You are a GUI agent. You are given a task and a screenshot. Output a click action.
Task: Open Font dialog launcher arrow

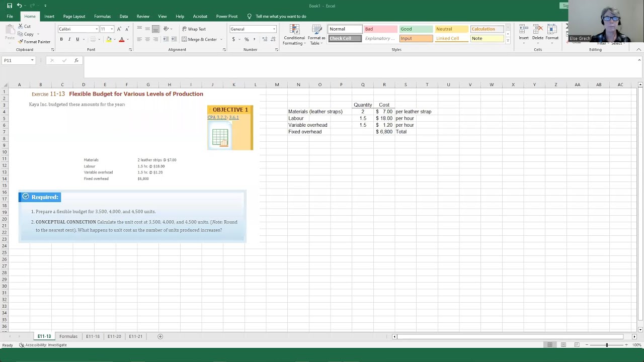tap(130, 50)
